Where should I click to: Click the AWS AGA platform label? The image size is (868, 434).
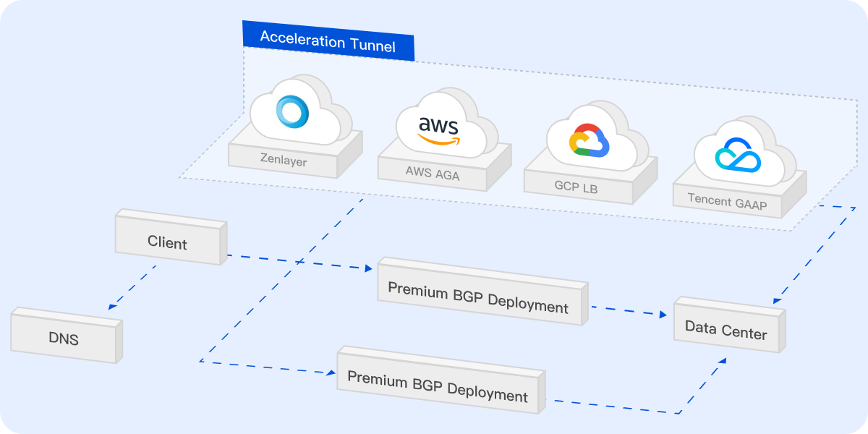(x=432, y=175)
